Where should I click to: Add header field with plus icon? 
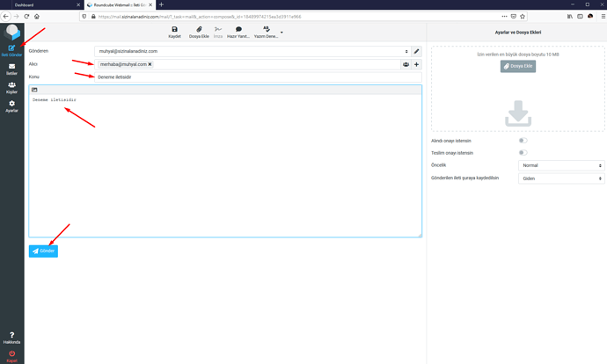point(416,64)
